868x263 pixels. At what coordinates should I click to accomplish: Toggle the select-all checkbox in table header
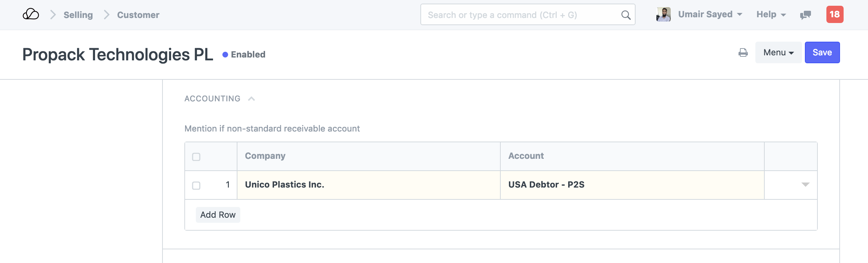(x=196, y=157)
